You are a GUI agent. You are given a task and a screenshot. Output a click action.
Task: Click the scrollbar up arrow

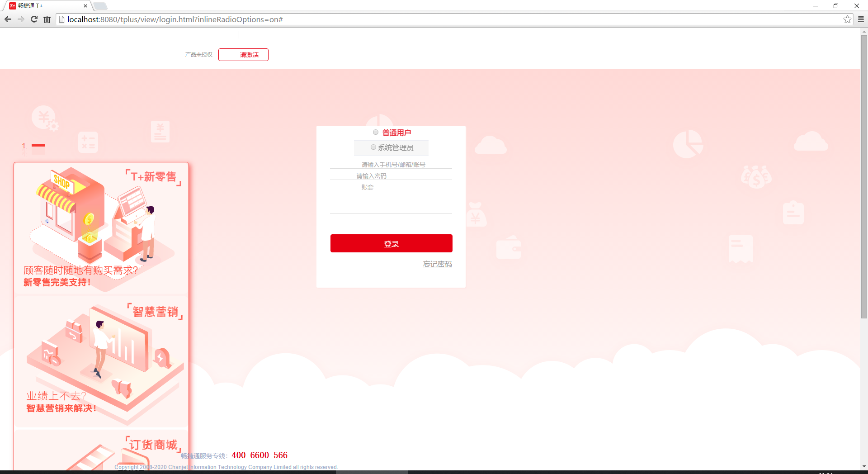864,32
